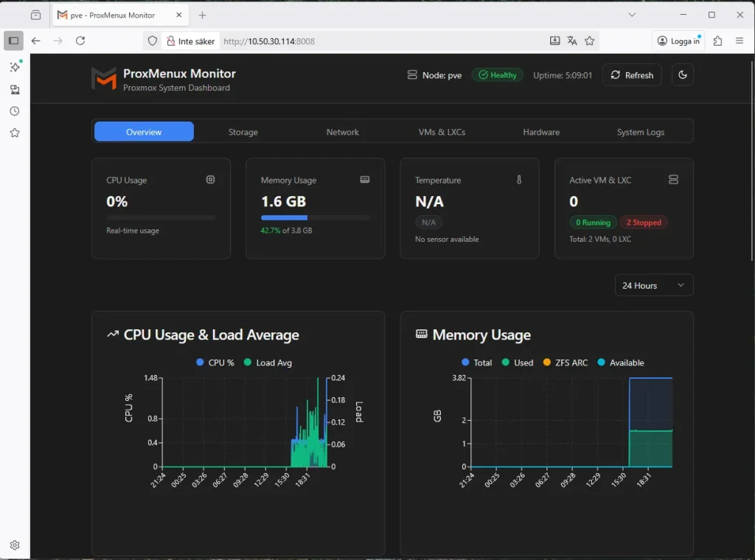Click the thermometer icon in the Temperature card
Viewport: 755px width, 560px height.
519,180
